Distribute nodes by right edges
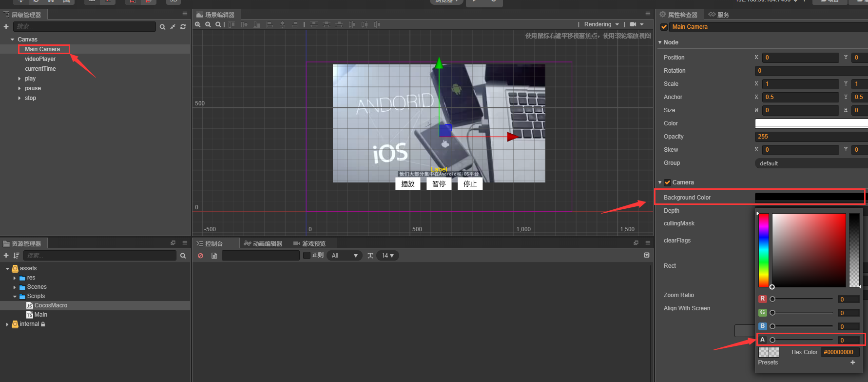 (x=377, y=24)
